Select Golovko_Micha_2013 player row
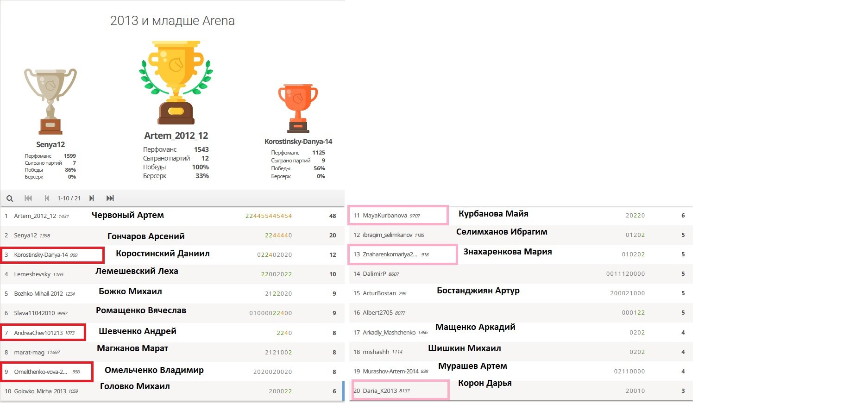 [40, 391]
